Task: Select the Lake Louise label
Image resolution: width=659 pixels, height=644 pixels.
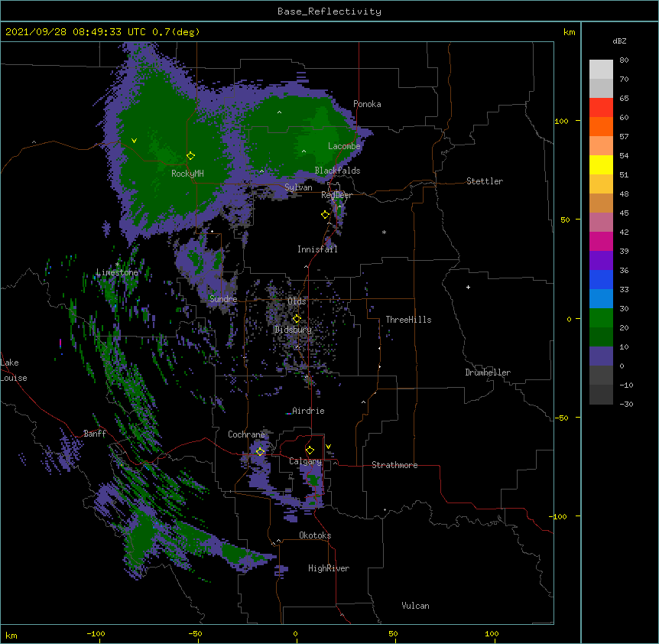Action: point(14,370)
